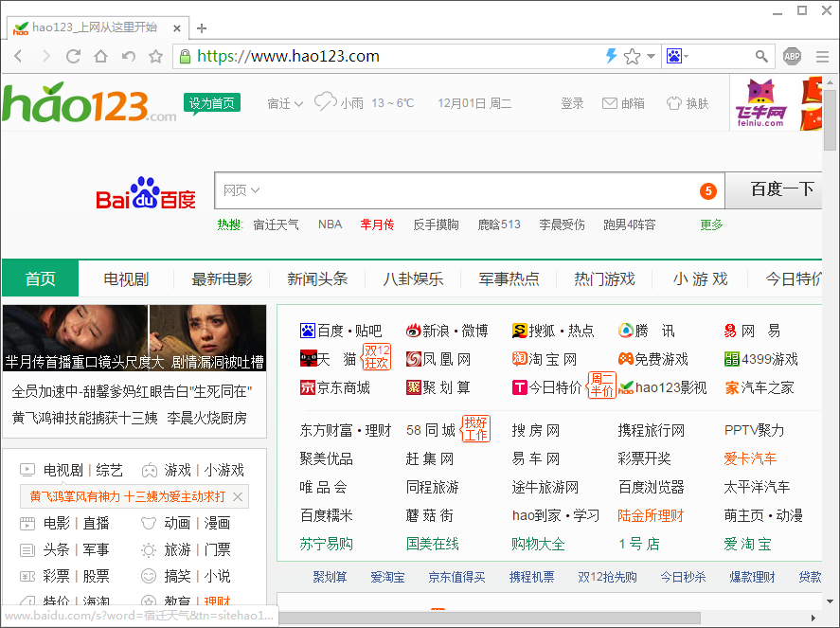This screenshot has width=840, height=628.
Task: Select the 热门游戏 navigation tab
Action: tap(604, 278)
